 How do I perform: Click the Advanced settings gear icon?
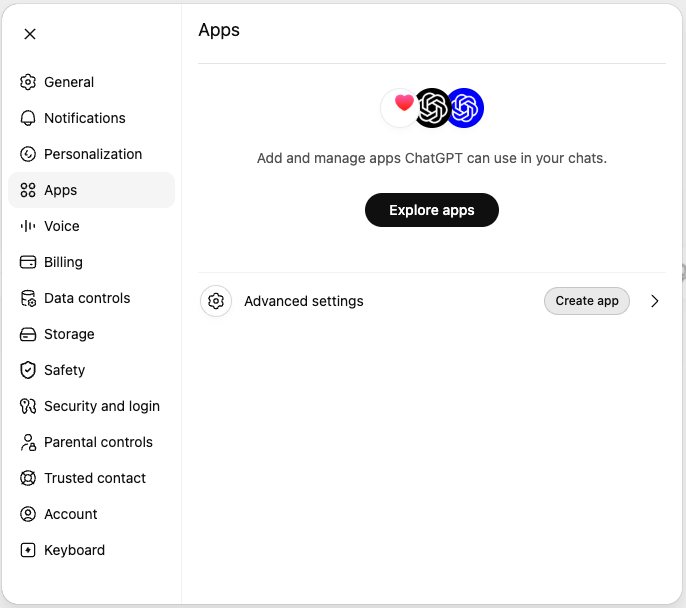tap(216, 301)
